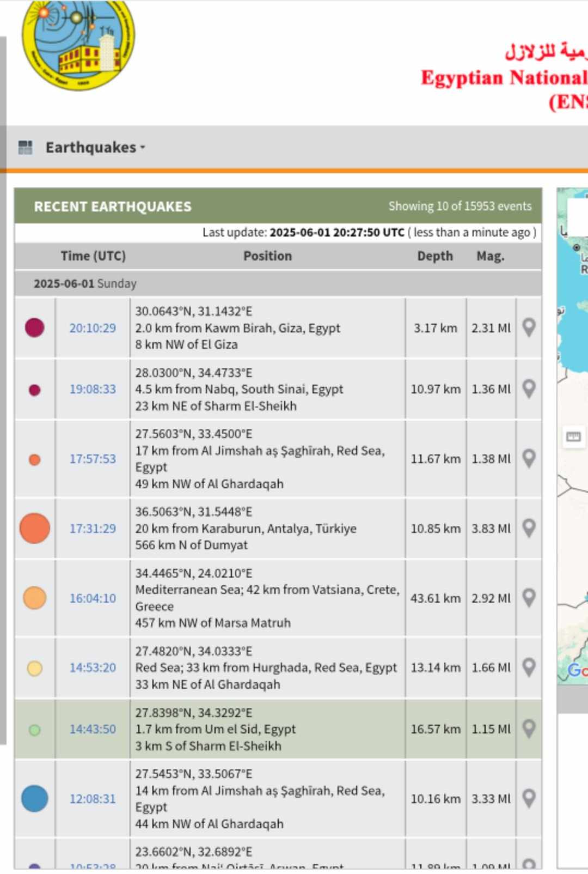Click the 16.57 km depth value

coord(436,729)
